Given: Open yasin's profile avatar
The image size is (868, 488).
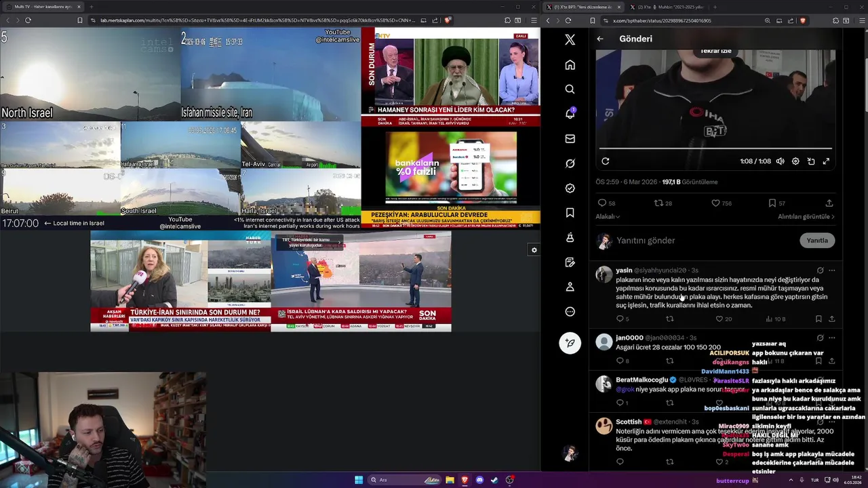Looking at the screenshot, I should 604,274.
